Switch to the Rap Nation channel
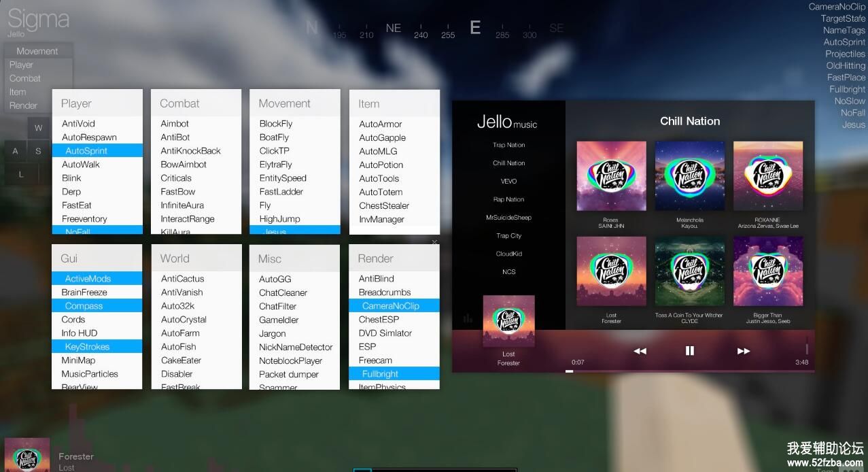 pyautogui.click(x=509, y=199)
